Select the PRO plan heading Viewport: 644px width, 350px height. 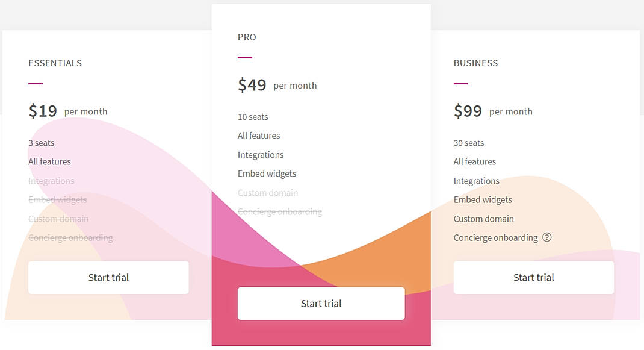(x=246, y=37)
